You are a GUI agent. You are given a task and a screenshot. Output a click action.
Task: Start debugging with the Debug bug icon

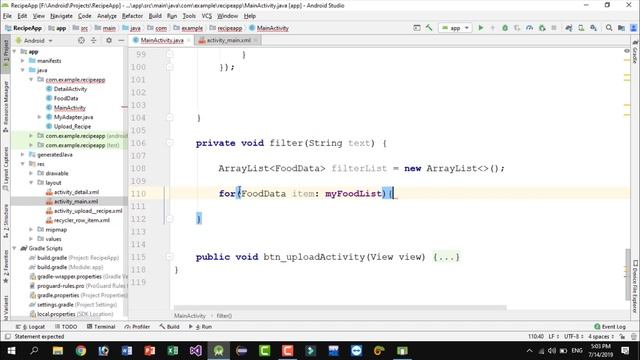pyautogui.click(x=505, y=28)
